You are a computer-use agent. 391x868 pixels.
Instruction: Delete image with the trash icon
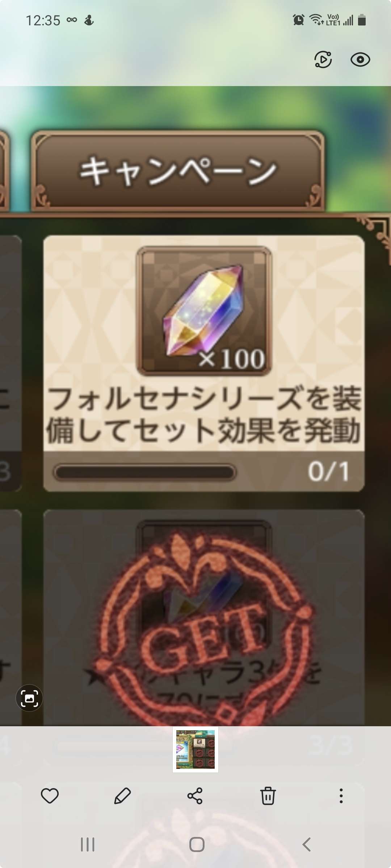pyautogui.click(x=268, y=796)
